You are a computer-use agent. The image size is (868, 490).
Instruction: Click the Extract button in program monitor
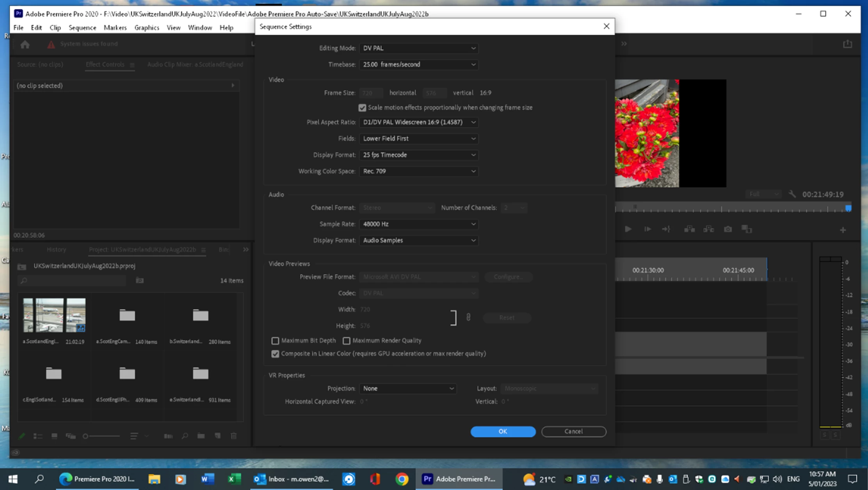coord(708,229)
